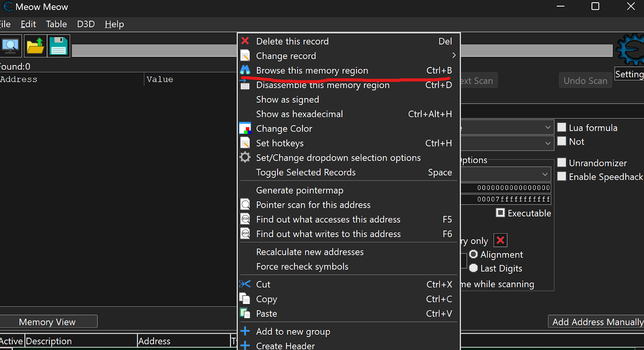Click the Meow Meow title bar app icon

click(x=8, y=6)
